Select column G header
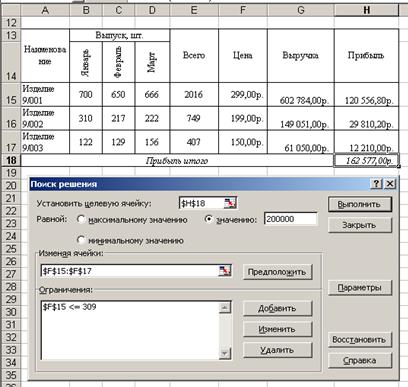This screenshot has width=408, height=387. point(301,10)
